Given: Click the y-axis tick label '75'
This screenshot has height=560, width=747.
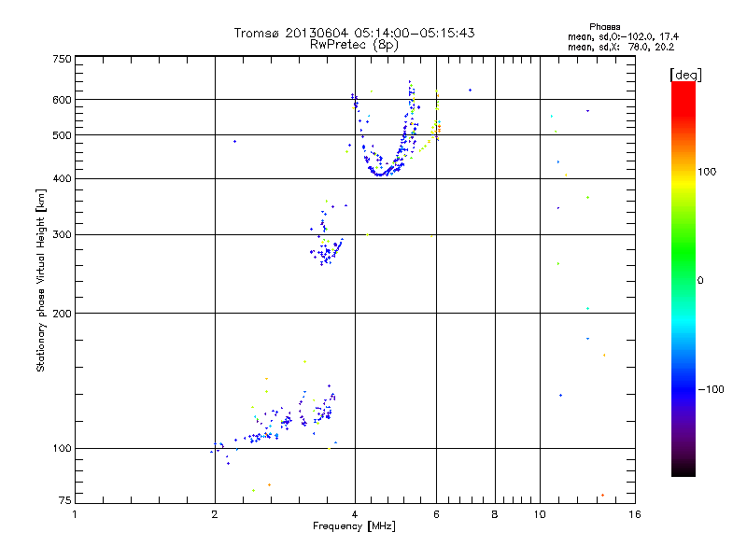Looking at the screenshot, I should point(64,500).
